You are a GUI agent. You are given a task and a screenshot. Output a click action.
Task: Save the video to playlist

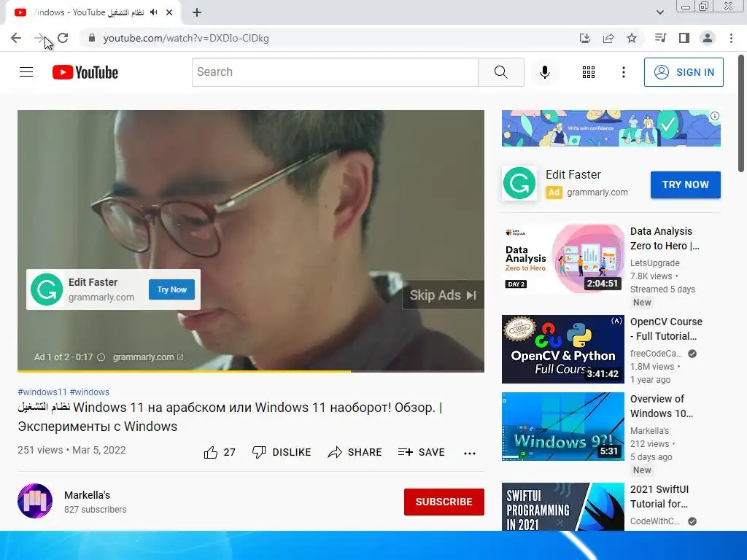(421, 452)
